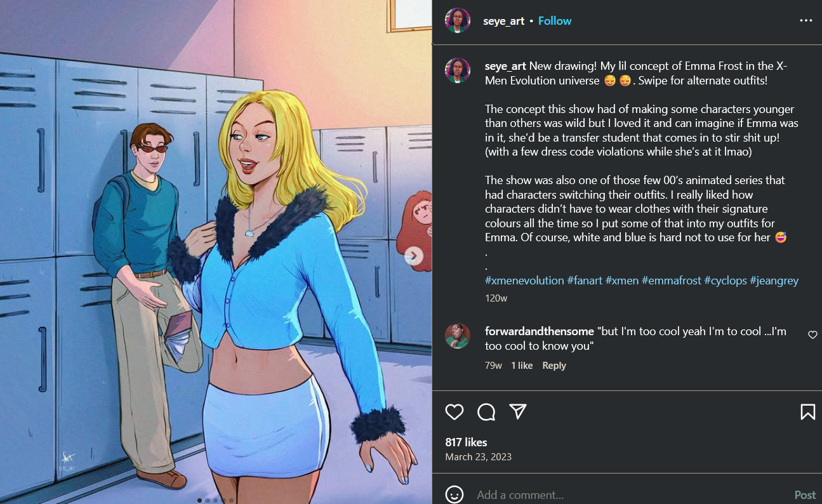Open seye_art avatar beside the caption

458,70
